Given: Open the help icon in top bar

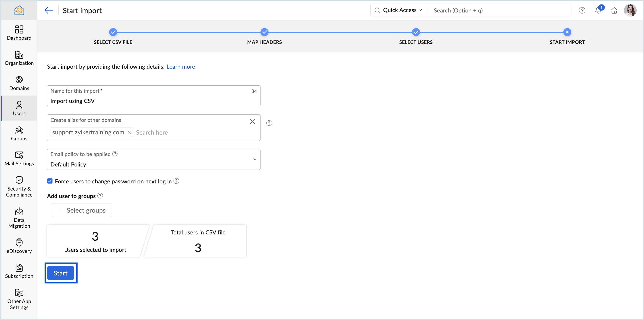Looking at the screenshot, I should (x=582, y=10).
